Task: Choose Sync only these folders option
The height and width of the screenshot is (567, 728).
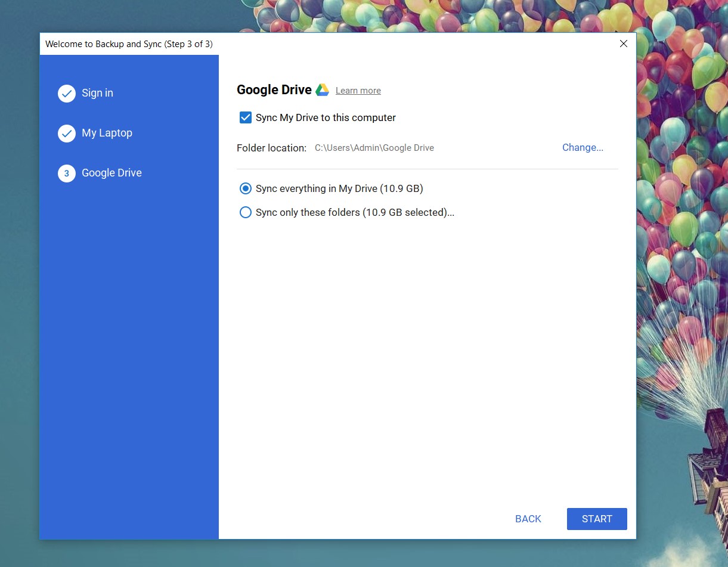Action: click(245, 212)
